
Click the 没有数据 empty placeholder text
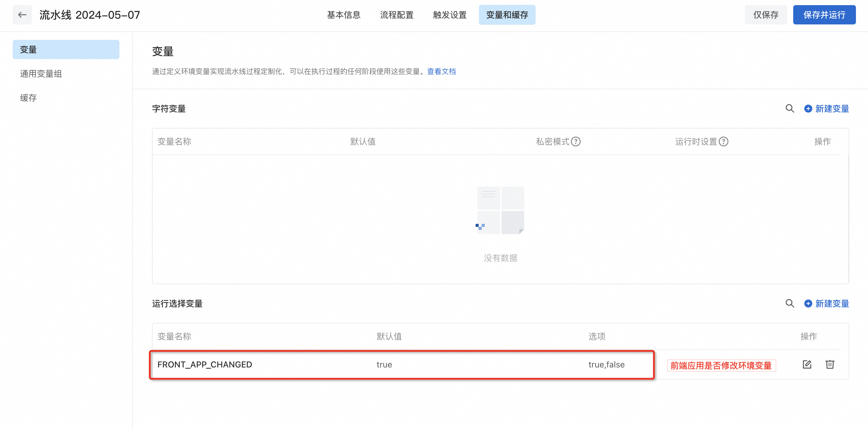pyautogui.click(x=500, y=258)
